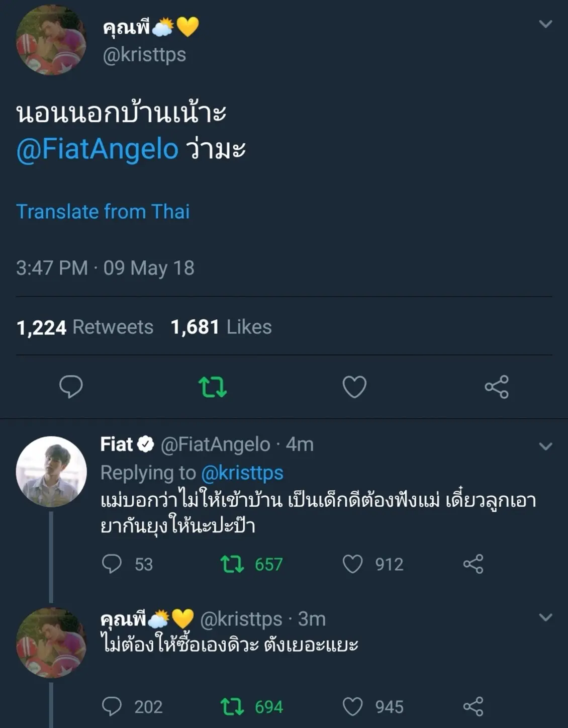568x728 pixels.
Task: Share the last tweet in the thread
Action: tap(473, 706)
